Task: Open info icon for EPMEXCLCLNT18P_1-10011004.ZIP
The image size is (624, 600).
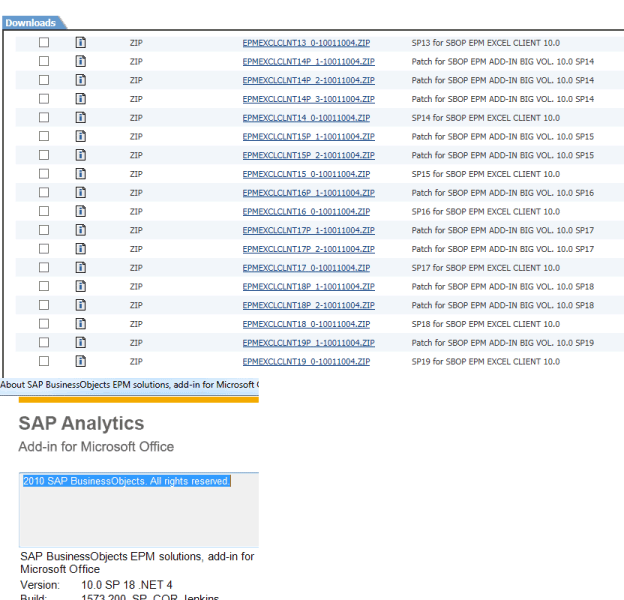Action: [x=81, y=286]
